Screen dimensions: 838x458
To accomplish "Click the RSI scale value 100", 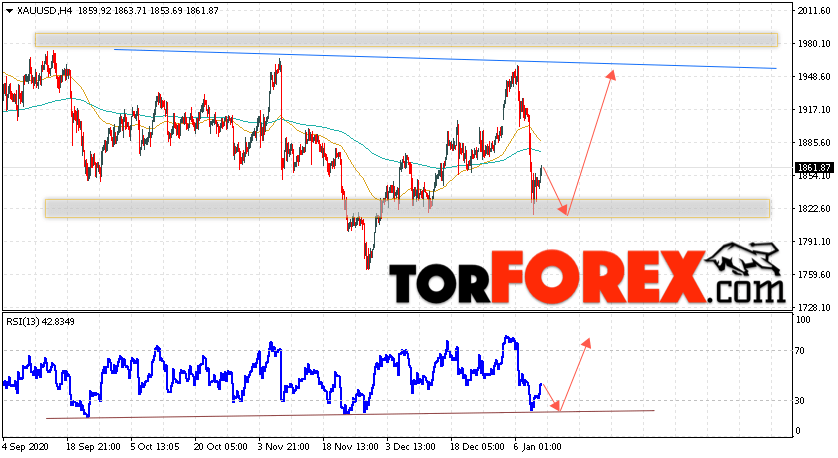I will (803, 320).
